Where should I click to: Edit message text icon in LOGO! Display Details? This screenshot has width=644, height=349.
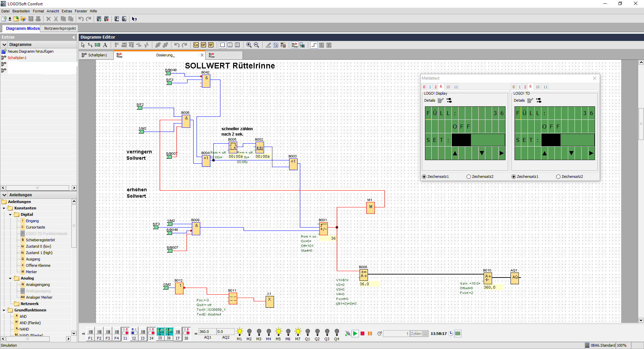441,100
